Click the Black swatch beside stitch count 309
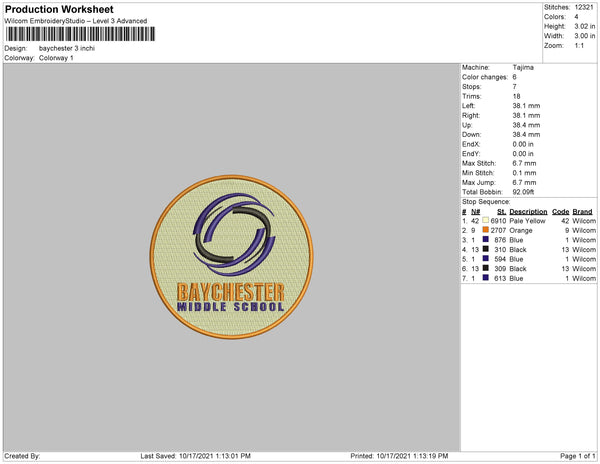 tap(486, 268)
